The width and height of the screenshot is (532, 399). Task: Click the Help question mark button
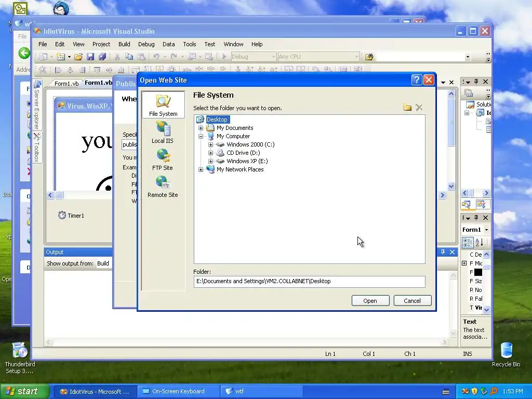coord(417,79)
